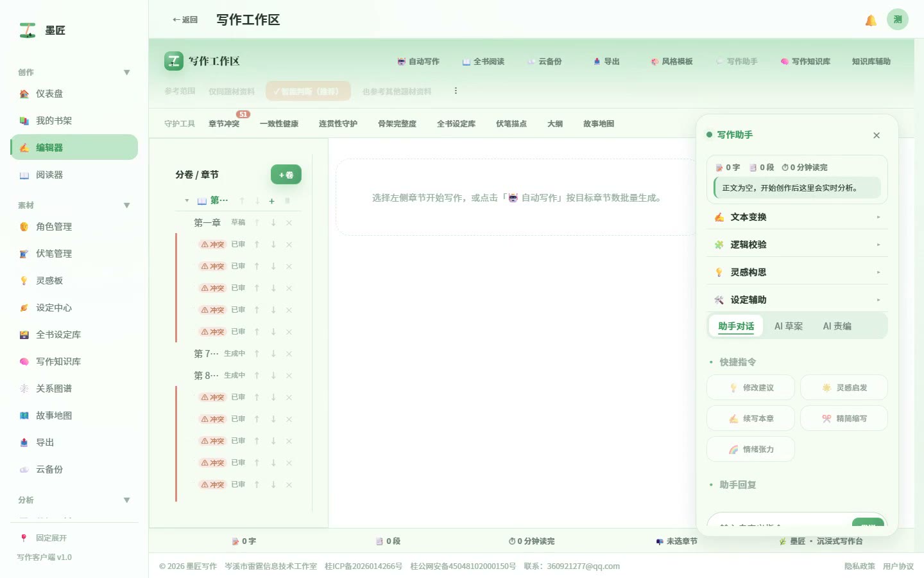924x578 pixels.
Task: Click the notification bell icon
Action: [x=871, y=20]
